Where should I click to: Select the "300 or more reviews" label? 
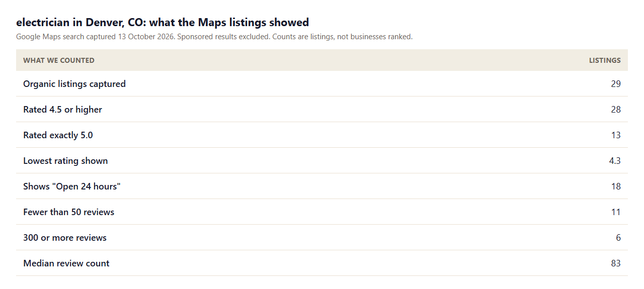(65, 238)
